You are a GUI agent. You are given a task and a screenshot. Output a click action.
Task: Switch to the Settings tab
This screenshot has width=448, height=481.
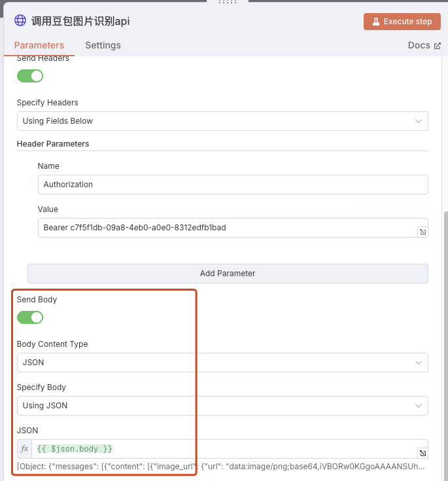103,45
